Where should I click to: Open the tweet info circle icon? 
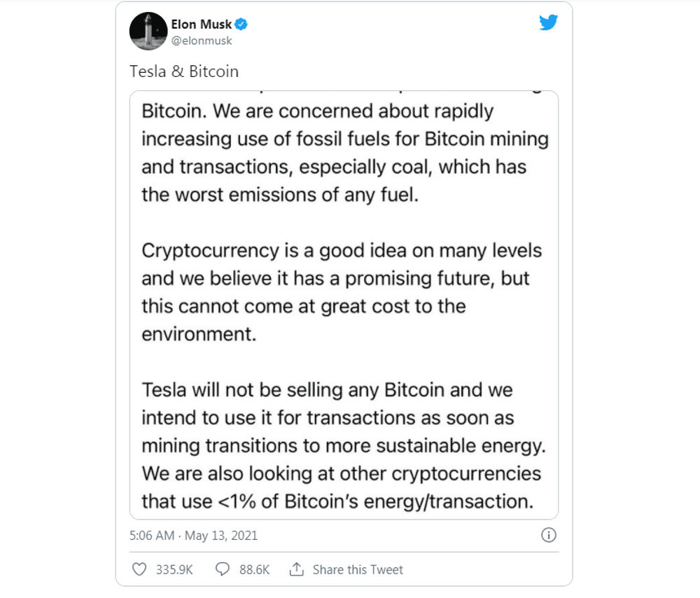[x=549, y=536]
